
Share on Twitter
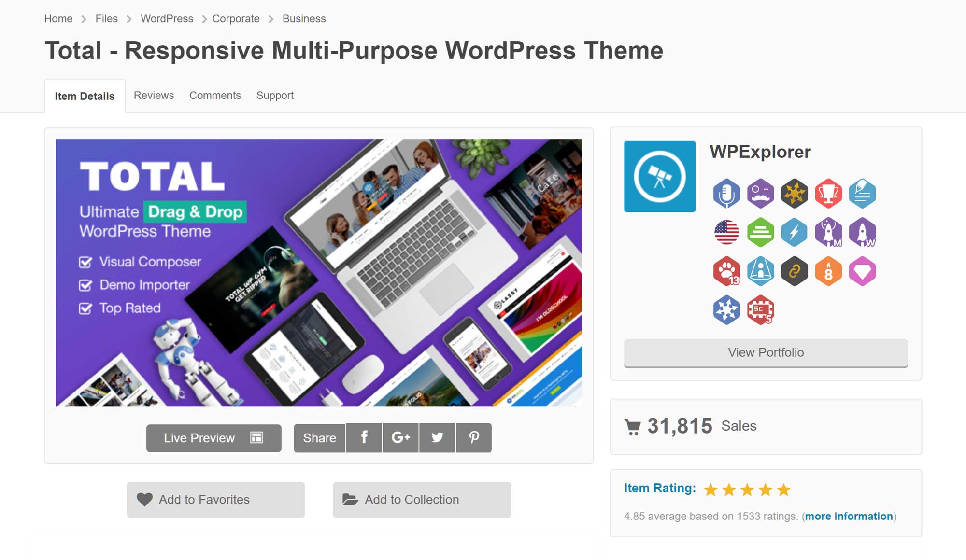tap(437, 438)
